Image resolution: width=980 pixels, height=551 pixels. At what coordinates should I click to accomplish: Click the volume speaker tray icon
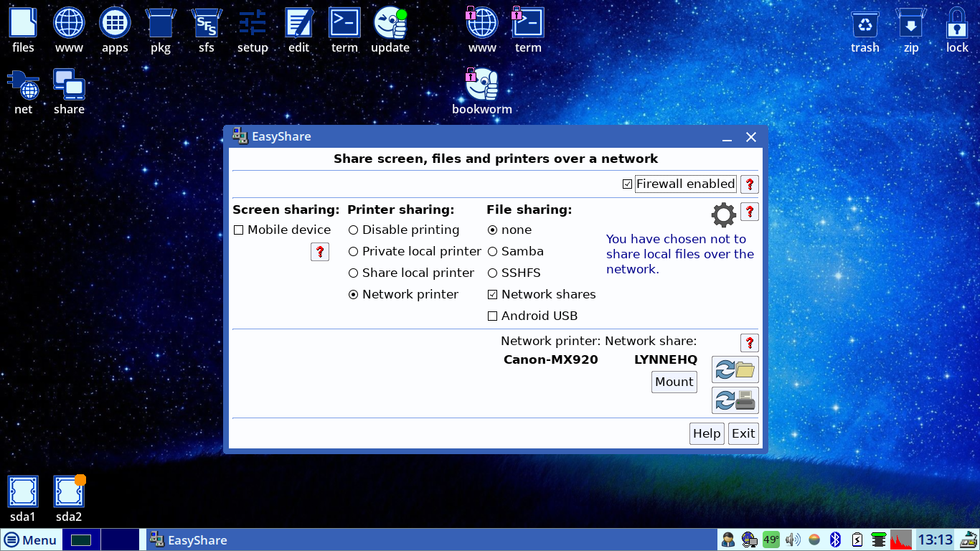pyautogui.click(x=793, y=540)
